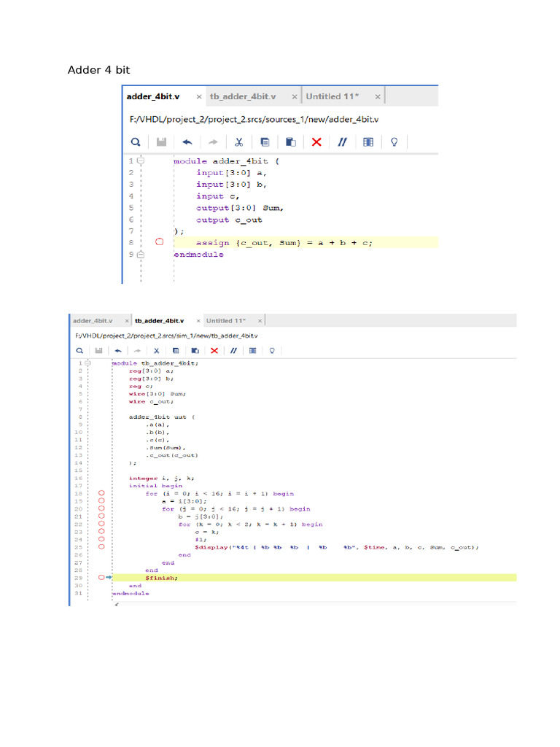Screen dimensions: 560x747
Task: Click the redo arrow in adder_4bit.v editor toolbar
Action: [x=213, y=142]
